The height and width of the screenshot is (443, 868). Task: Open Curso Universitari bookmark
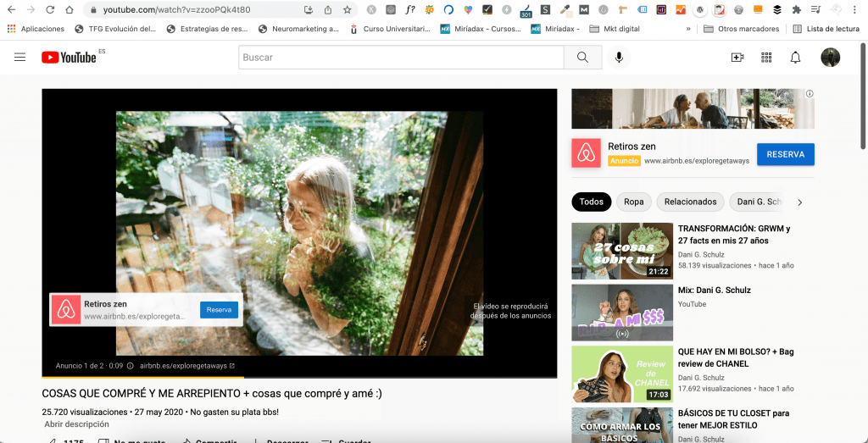391,29
